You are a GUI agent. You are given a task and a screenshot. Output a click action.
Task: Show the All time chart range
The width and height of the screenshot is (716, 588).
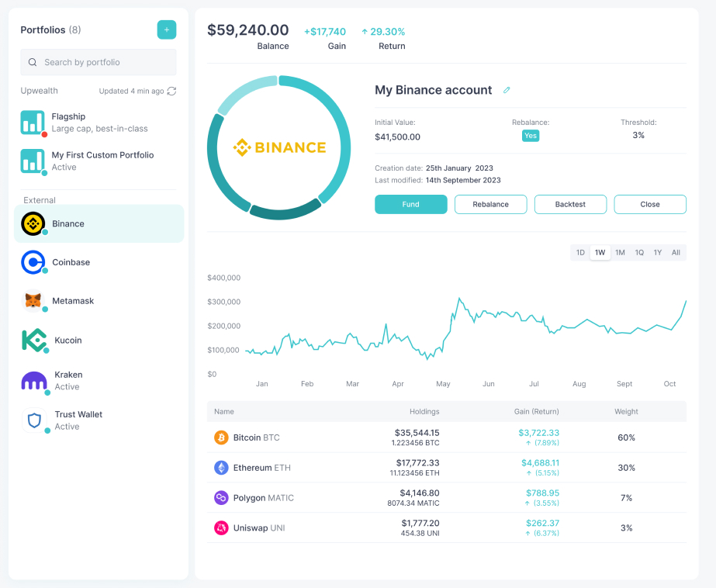tap(676, 252)
